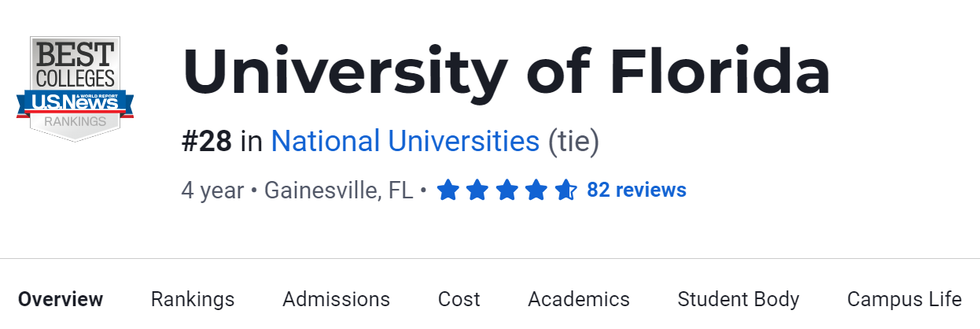Open the Cost tab
This screenshot has width=980, height=329.
click(x=459, y=299)
